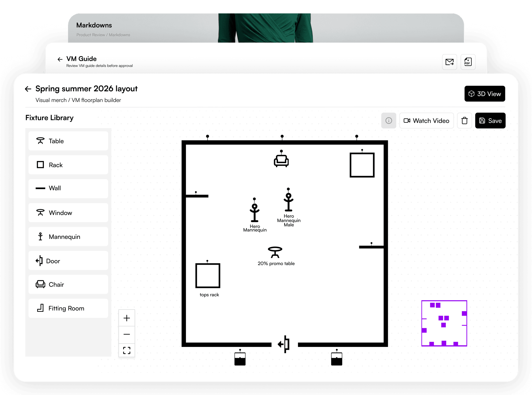Zoom out with the minus button
532x395 pixels.
[x=127, y=334]
